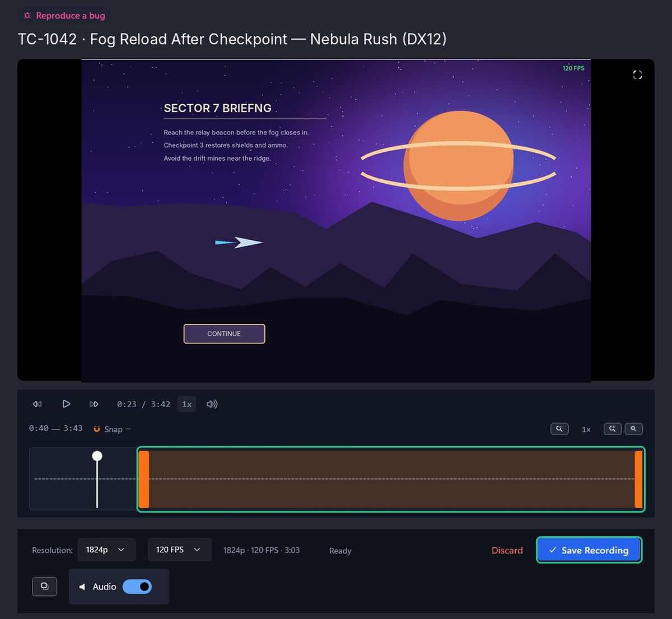Select the left orange trim handle
The image size is (672, 619).
point(144,480)
